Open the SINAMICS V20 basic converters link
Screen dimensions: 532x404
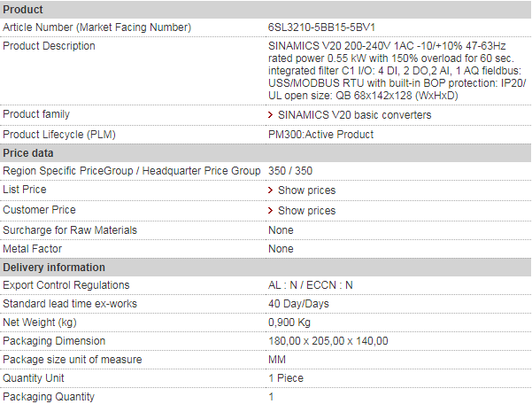(355, 115)
